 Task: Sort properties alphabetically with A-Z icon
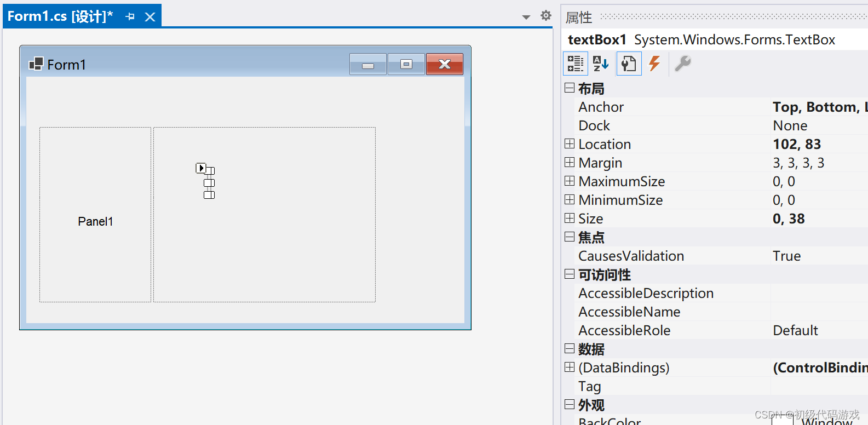coord(601,64)
